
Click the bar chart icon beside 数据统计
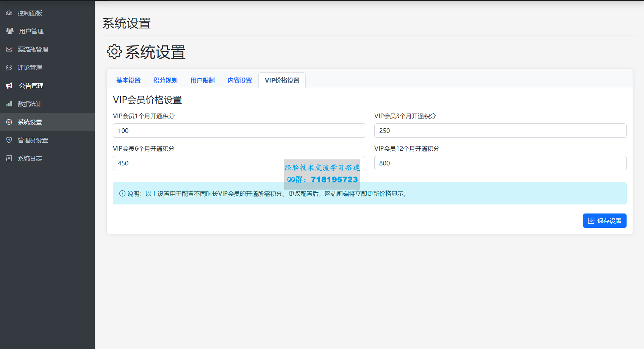coord(9,104)
